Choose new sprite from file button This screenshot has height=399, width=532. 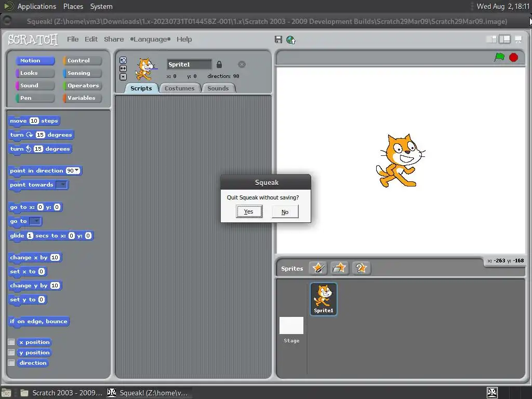(x=339, y=268)
